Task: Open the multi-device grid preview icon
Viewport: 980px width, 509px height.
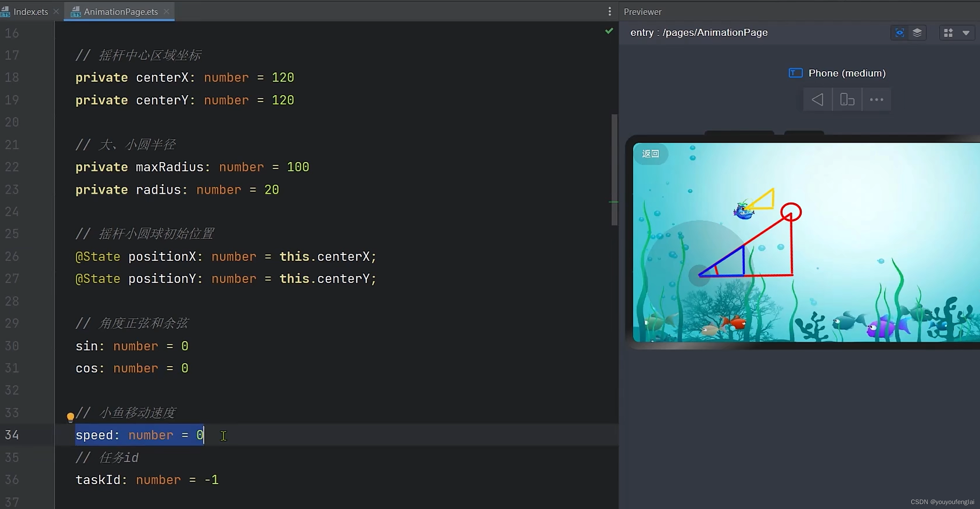Action: (948, 33)
